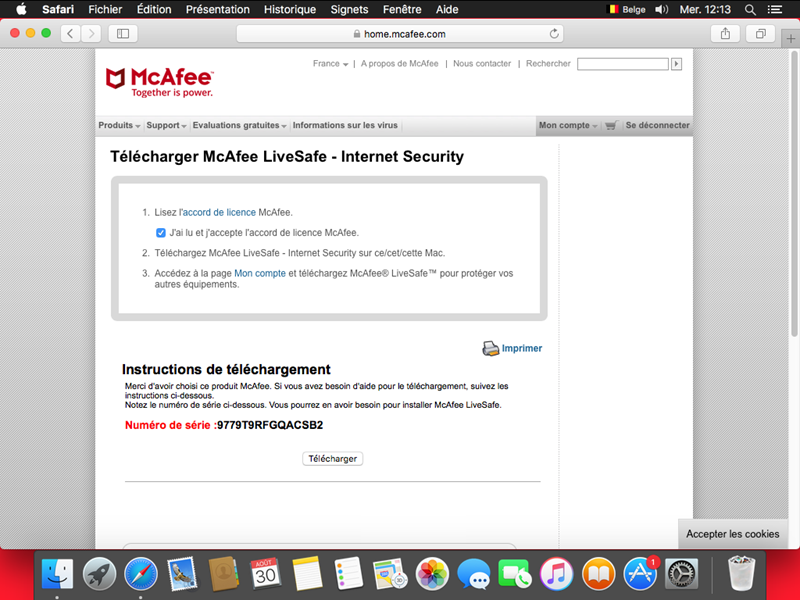This screenshot has height=600, width=800.
Task: Go forward with Safari's forward arrow
Action: coord(91,34)
